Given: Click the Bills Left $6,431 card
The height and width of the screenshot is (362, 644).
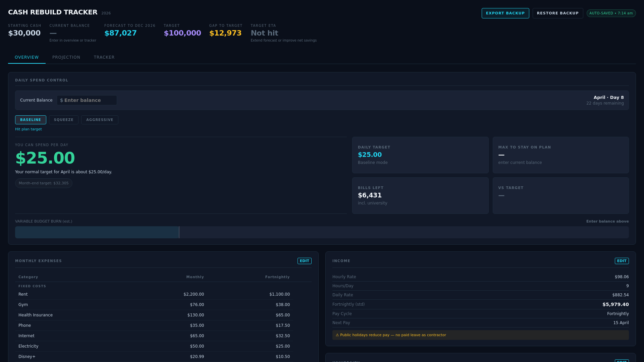Looking at the screenshot, I should click(420, 195).
